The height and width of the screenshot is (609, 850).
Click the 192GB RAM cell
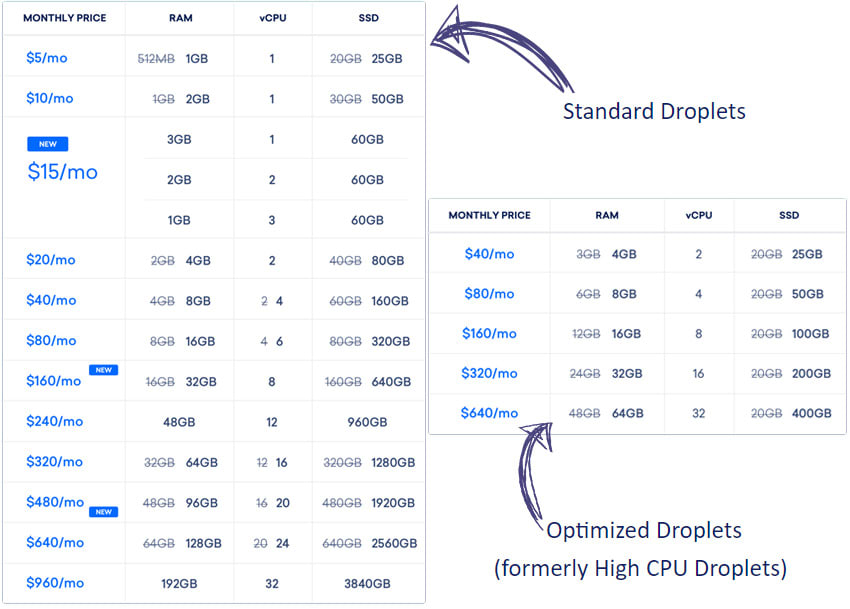(179, 584)
